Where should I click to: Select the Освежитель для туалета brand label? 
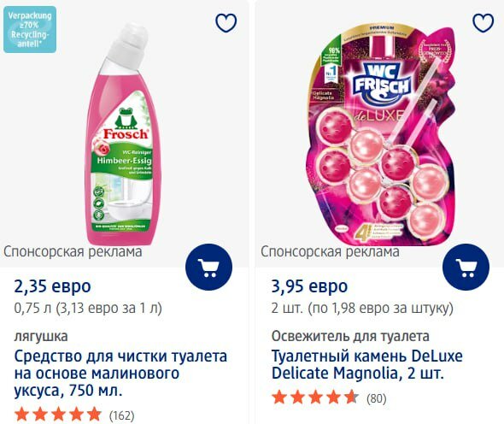coord(350,336)
